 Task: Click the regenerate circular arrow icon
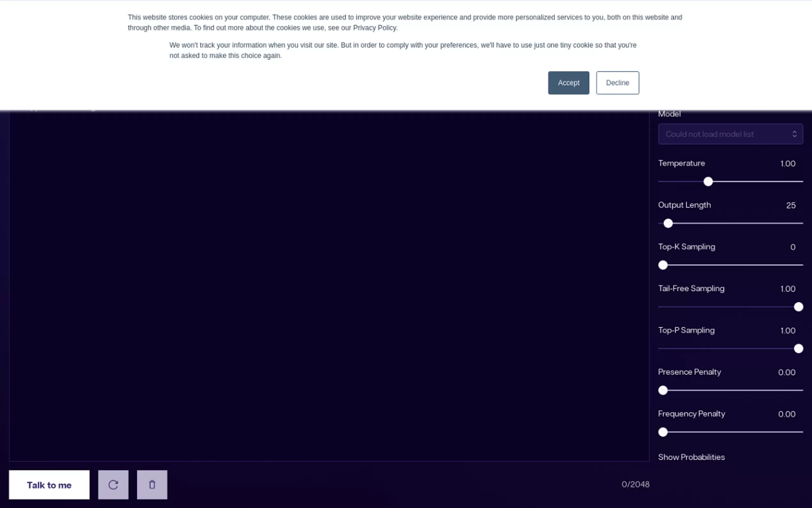[x=113, y=484]
